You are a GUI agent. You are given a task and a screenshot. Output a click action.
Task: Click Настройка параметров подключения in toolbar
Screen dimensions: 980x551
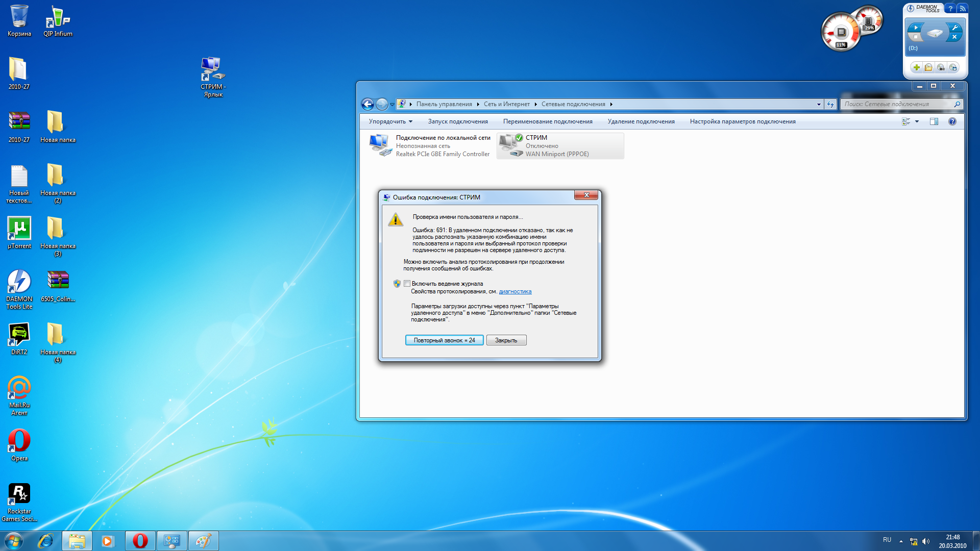743,121
